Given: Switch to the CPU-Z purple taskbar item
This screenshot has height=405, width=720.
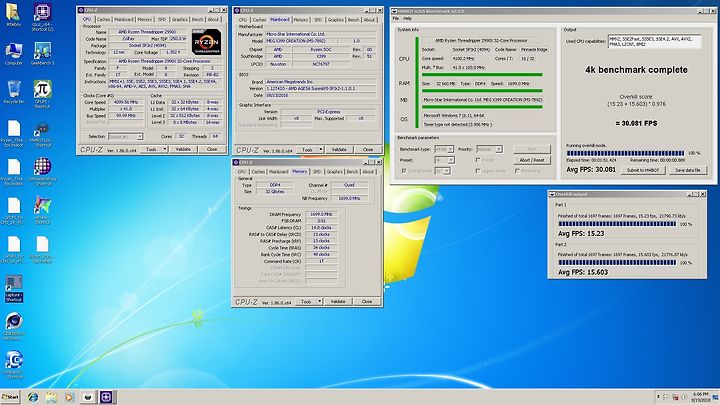Looking at the screenshot, I should (106, 397).
